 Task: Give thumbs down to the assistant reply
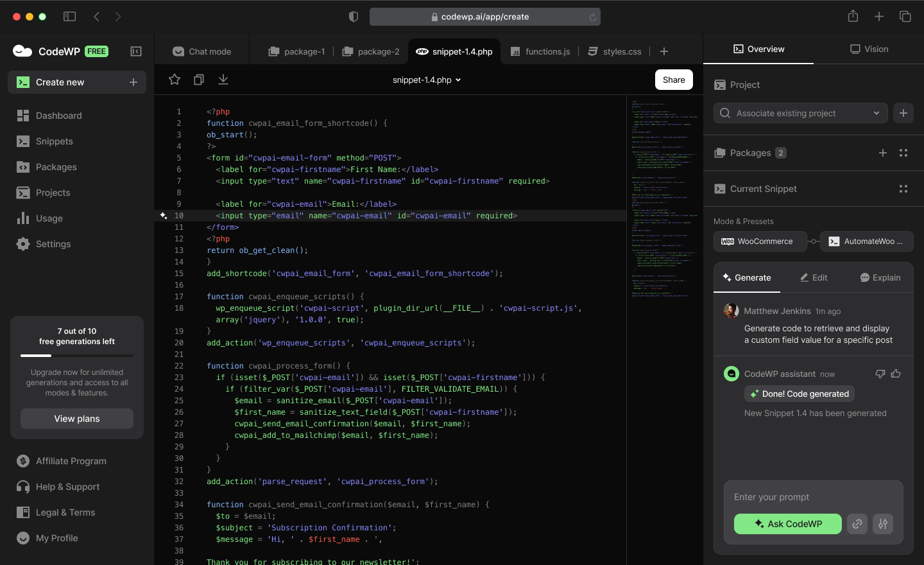[880, 374]
